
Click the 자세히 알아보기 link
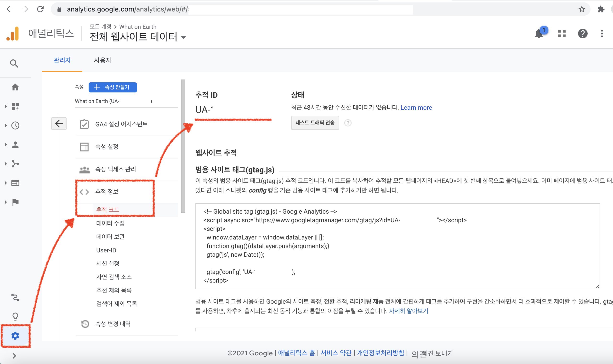pyautogui.click(x=409, y=311)
